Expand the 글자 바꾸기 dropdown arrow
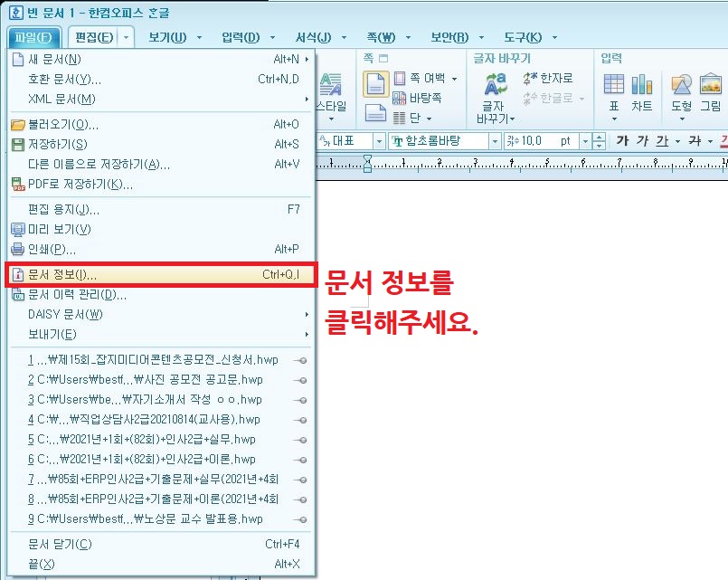This screenshot has width=728, height=580. point(513,119)
